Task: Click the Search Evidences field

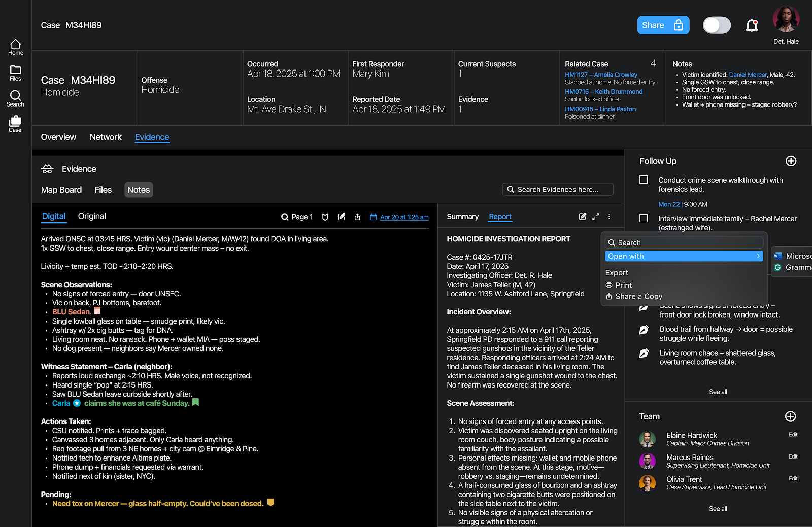Action: coord(558,189)
